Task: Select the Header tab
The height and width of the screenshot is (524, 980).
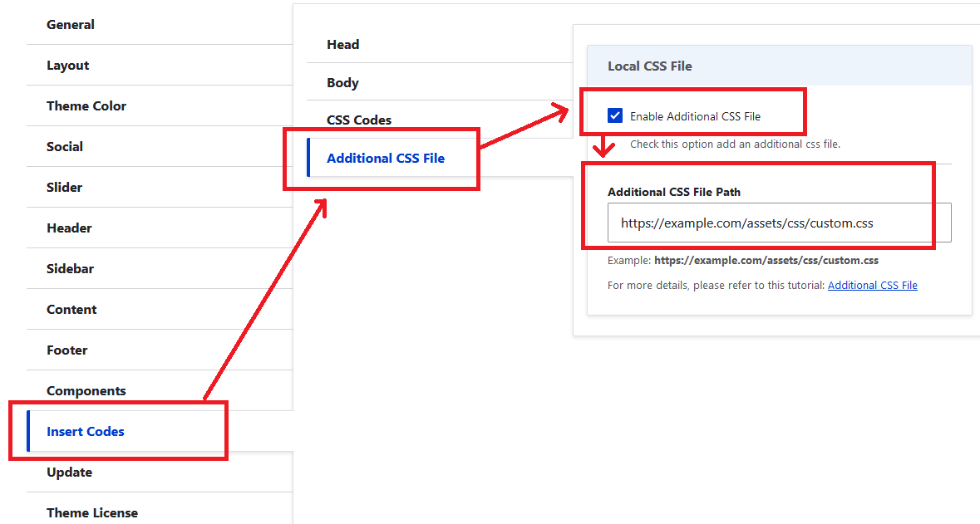Action: [69, 228]
